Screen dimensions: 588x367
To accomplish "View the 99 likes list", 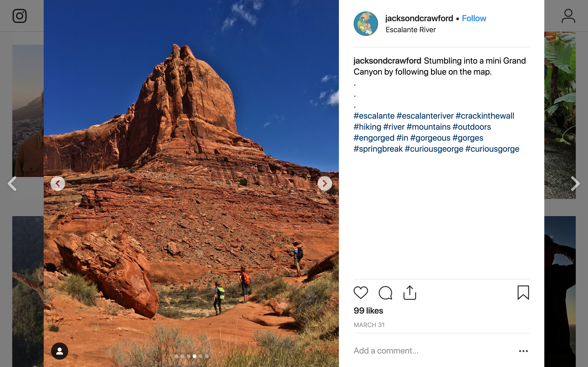I will click(x=368, y=311).
